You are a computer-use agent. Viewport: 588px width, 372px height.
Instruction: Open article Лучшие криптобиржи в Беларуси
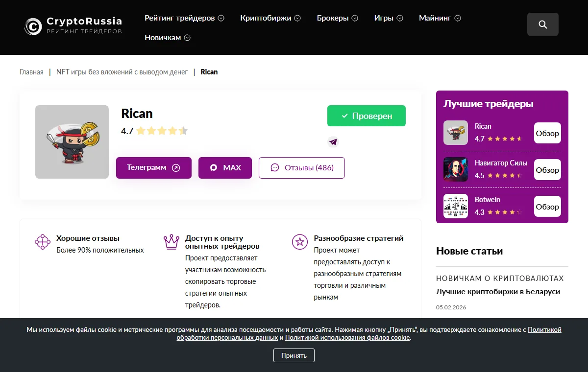(x=498, y=292)
